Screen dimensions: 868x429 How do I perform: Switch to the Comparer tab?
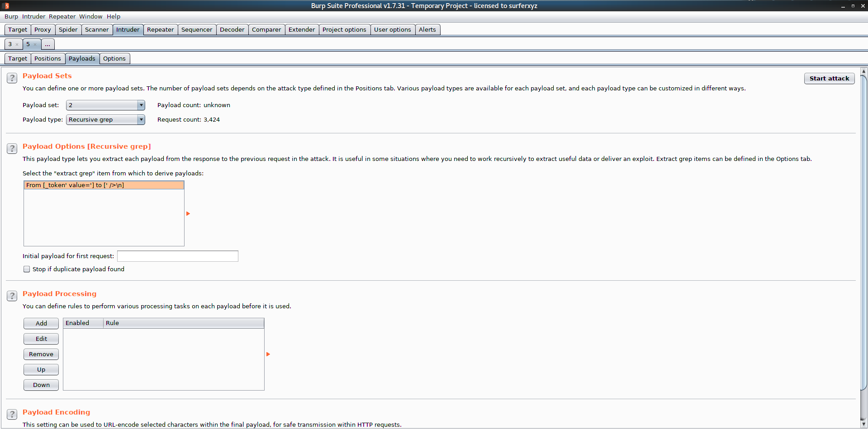tap(266, 29)
